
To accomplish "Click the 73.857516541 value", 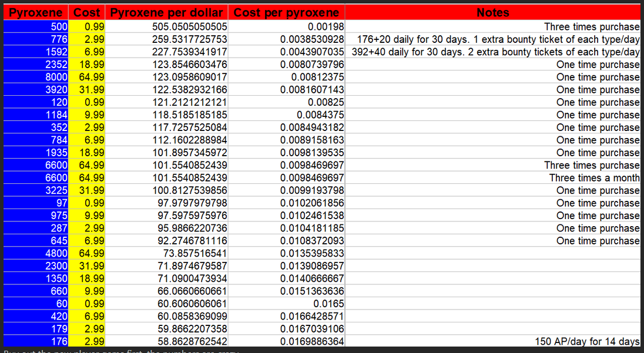I will [x=167, y=253].
